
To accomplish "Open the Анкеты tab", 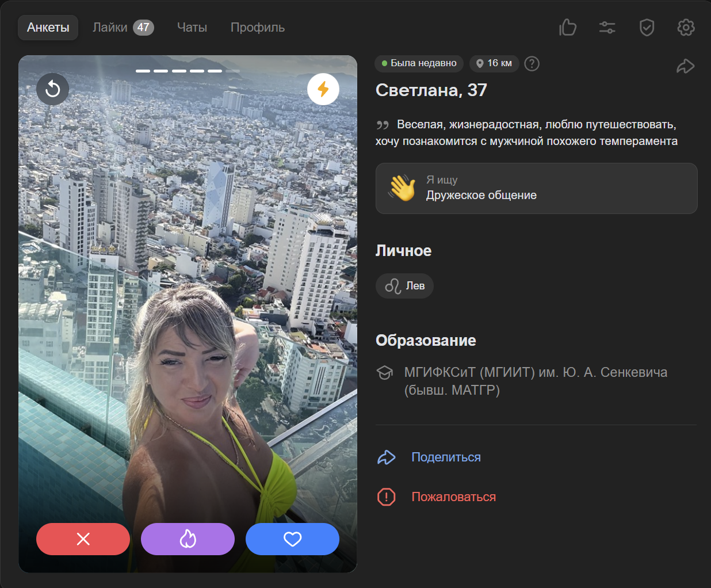I will click(x=48, y=28).
